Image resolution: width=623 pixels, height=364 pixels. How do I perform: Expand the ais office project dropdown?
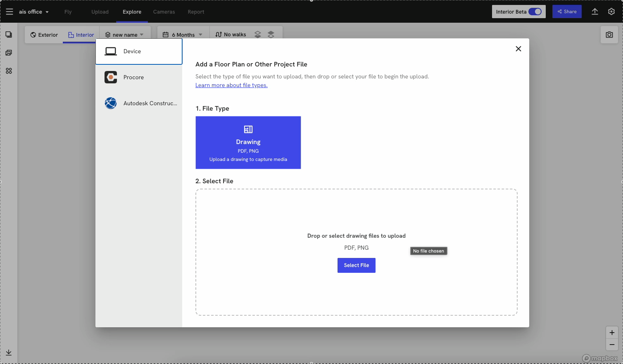point(34,12)
